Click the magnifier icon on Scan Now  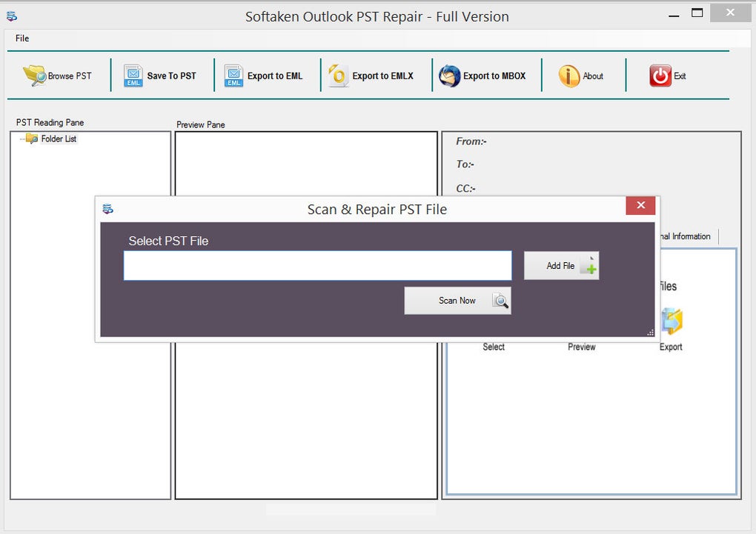500,301
